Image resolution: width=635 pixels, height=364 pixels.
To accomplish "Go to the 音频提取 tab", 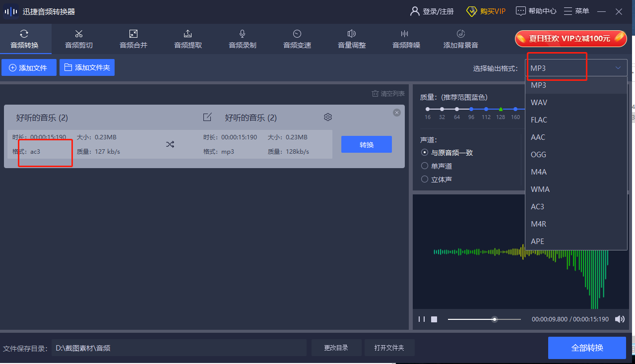I will click(x=188, y=39).
